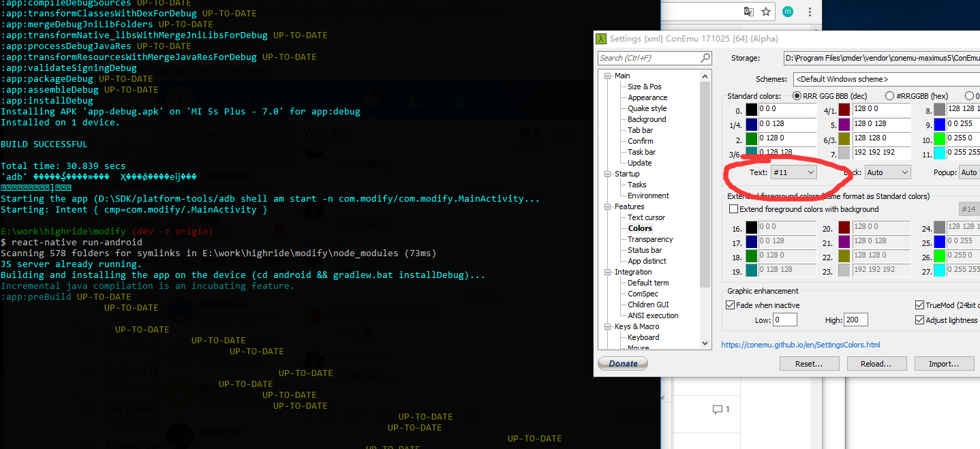The height and width of the screenshot is (449, 980).
Task: Open Transparency settings page
Action: [x=650, y=239]
